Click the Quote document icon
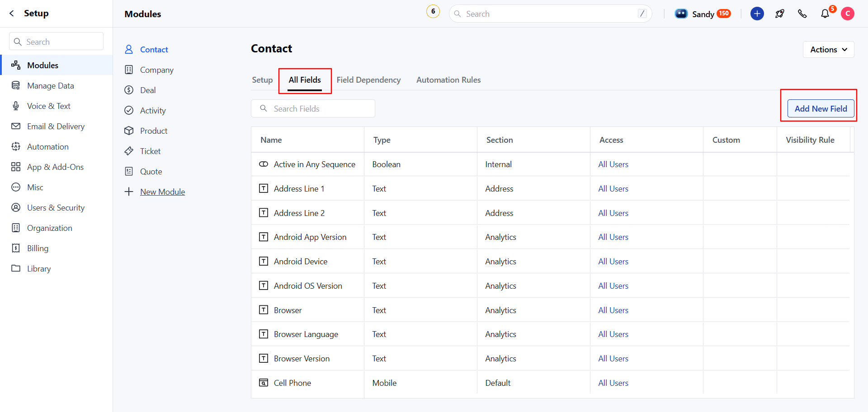Viewport: 868px width, 412px height. tap(129, 171)
